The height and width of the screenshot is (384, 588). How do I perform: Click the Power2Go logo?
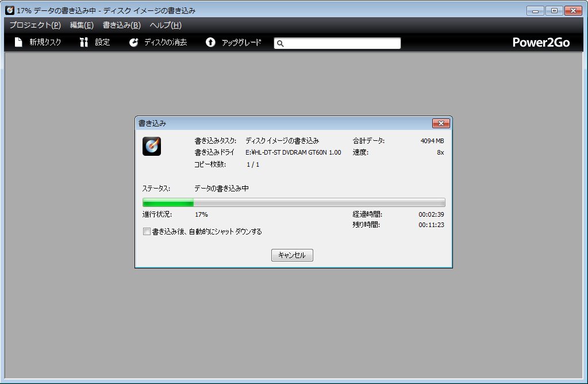541,43
